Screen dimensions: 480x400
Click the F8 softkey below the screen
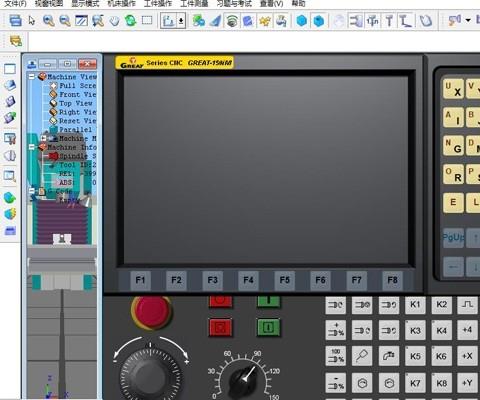(392, 280)
